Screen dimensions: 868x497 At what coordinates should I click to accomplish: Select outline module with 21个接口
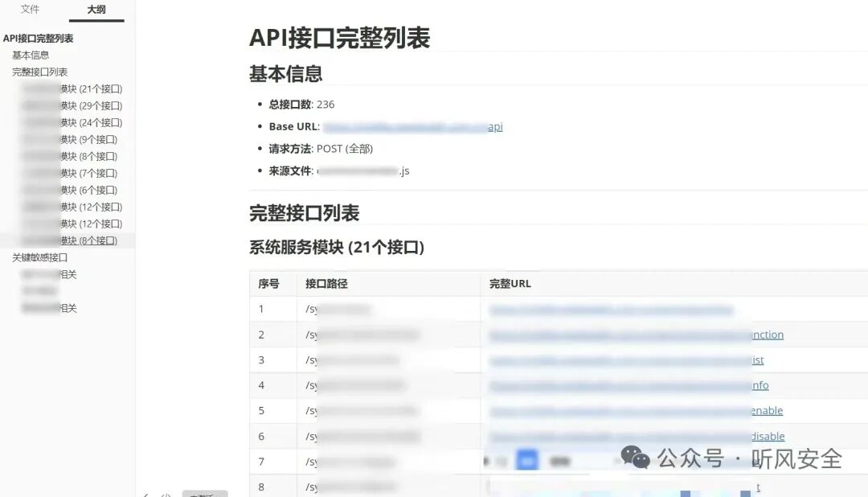[72, 88]
